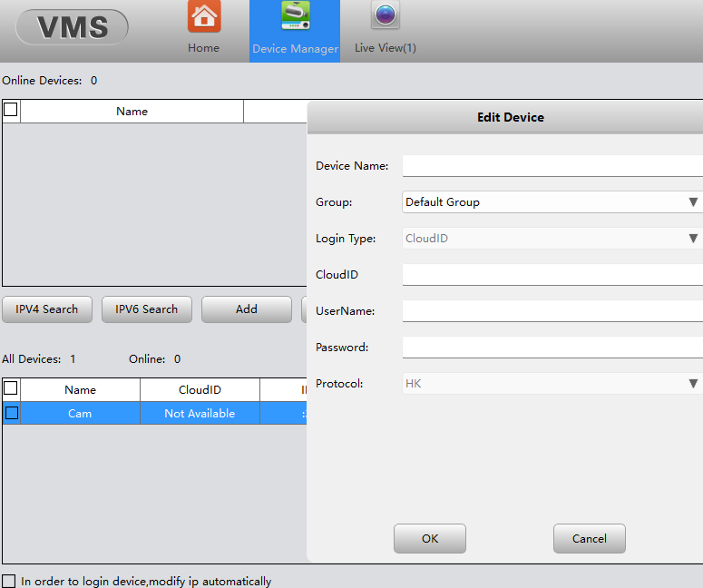This screenshot has height=588, width=703.
Task: Confirm Edit Device with OK
Action: (430, 539)
